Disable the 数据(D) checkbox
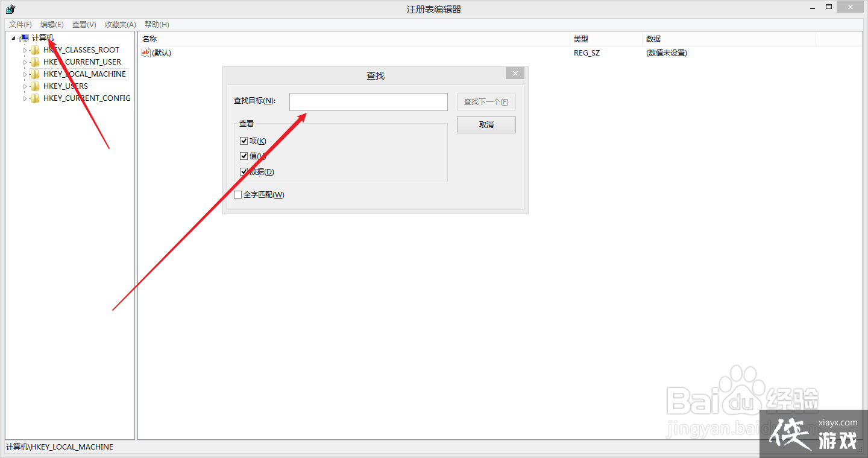This screenshot has height=458, width=868. [244, 172]
